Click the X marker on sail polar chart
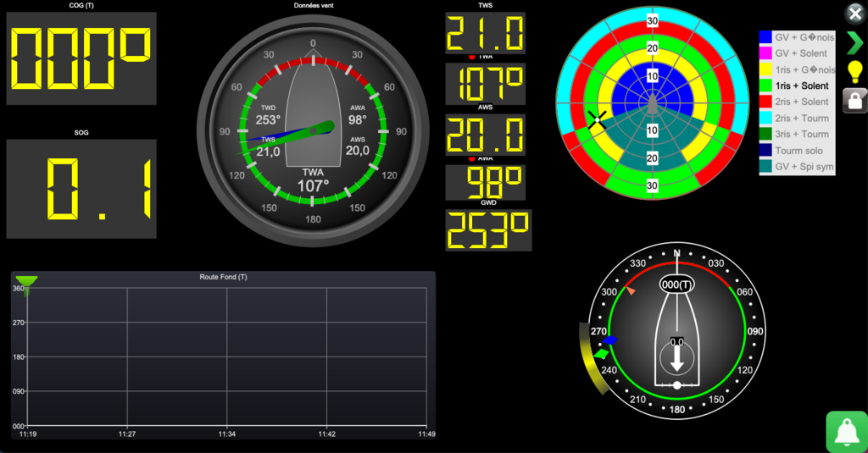This screenshot has width=868, height=453. click(597, 120)
